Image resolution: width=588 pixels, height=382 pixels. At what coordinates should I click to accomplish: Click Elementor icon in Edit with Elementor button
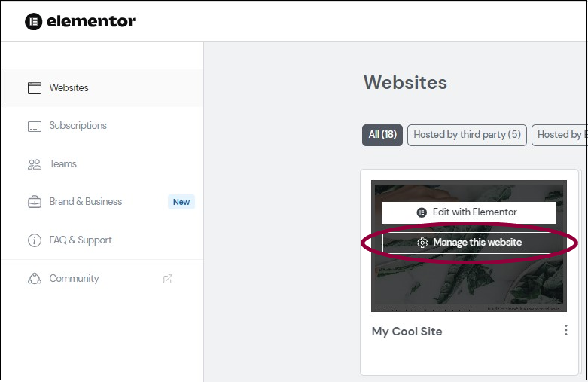[422, 212]
